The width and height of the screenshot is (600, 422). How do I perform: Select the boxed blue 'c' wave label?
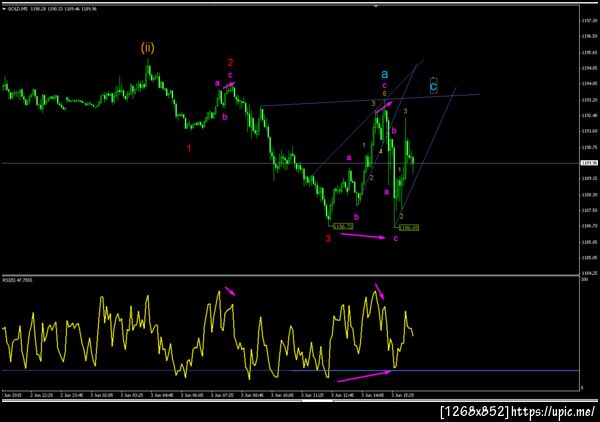(433, 85)
